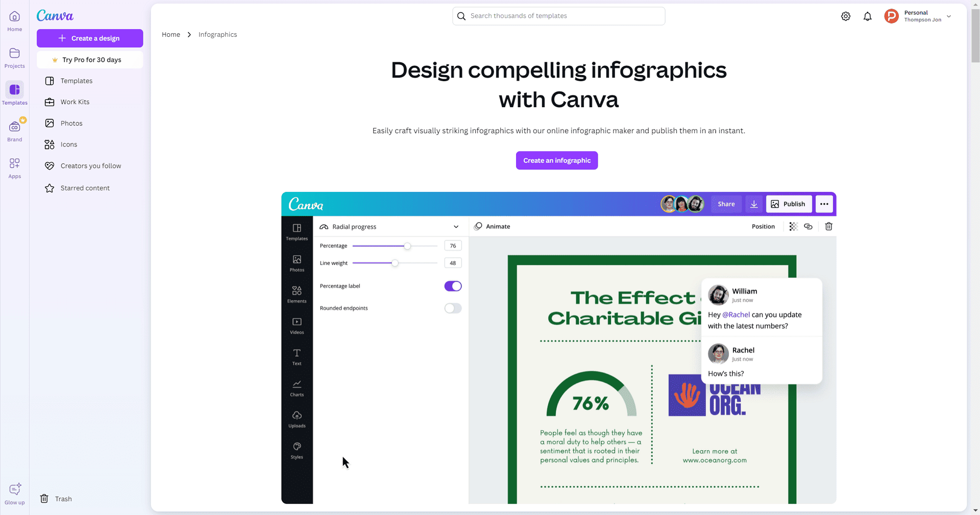Select Elements in preview side panel

(297, 295)
